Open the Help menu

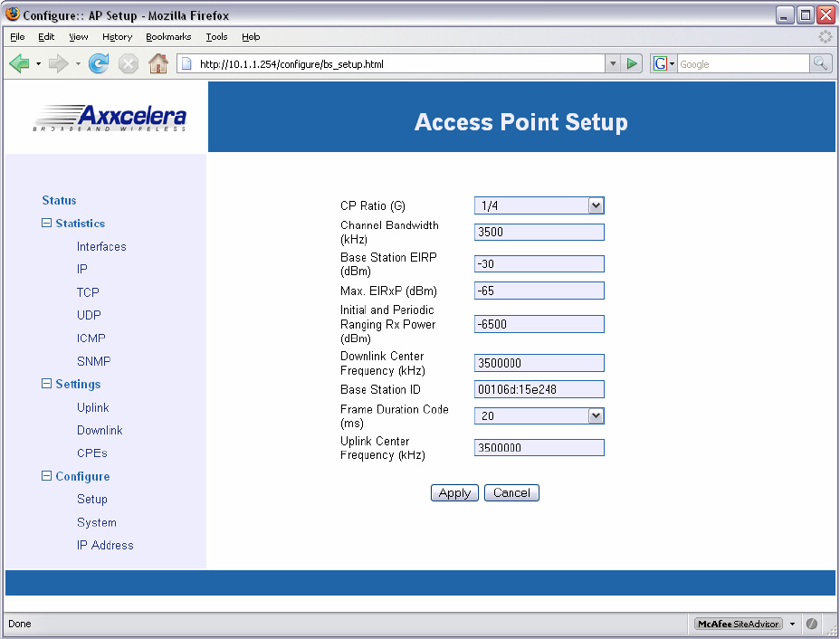point(251,36)
